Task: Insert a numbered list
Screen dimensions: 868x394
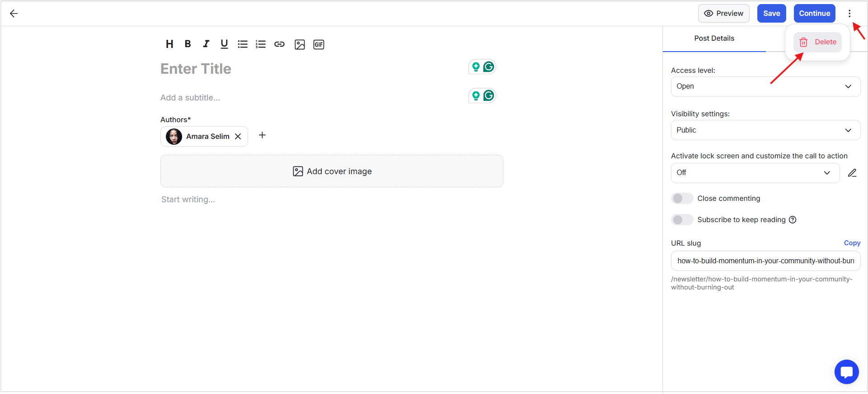Action: point(261,44)
